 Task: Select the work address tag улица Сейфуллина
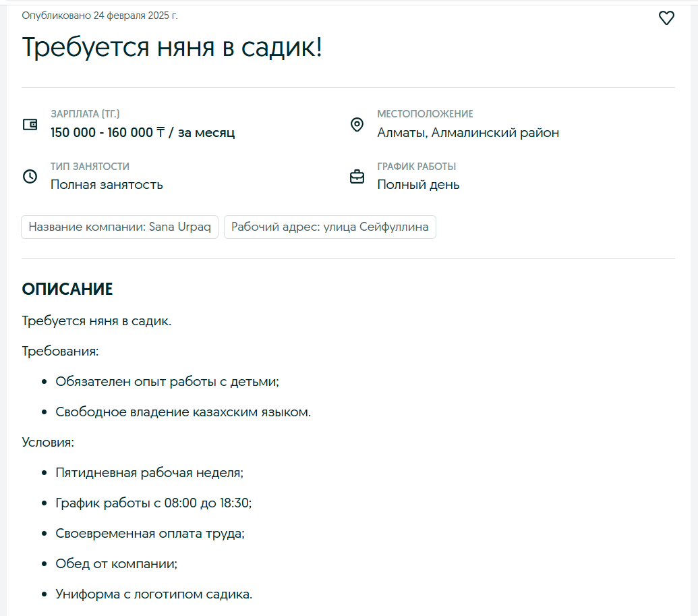330,227
